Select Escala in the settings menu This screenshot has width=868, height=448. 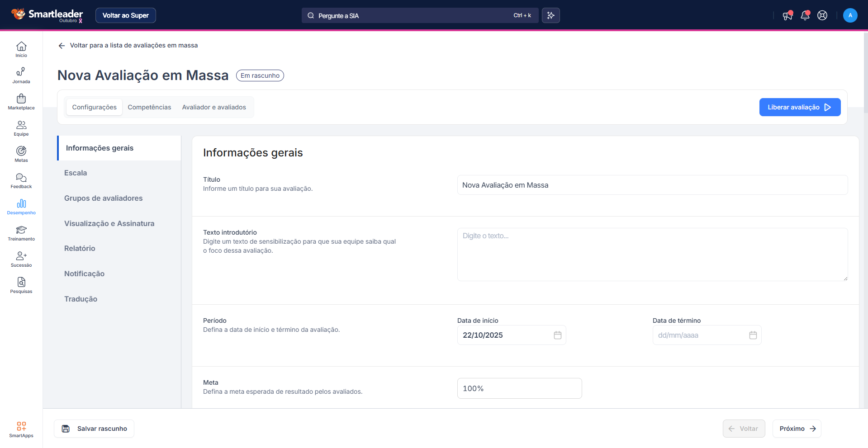tap(76, 173)
